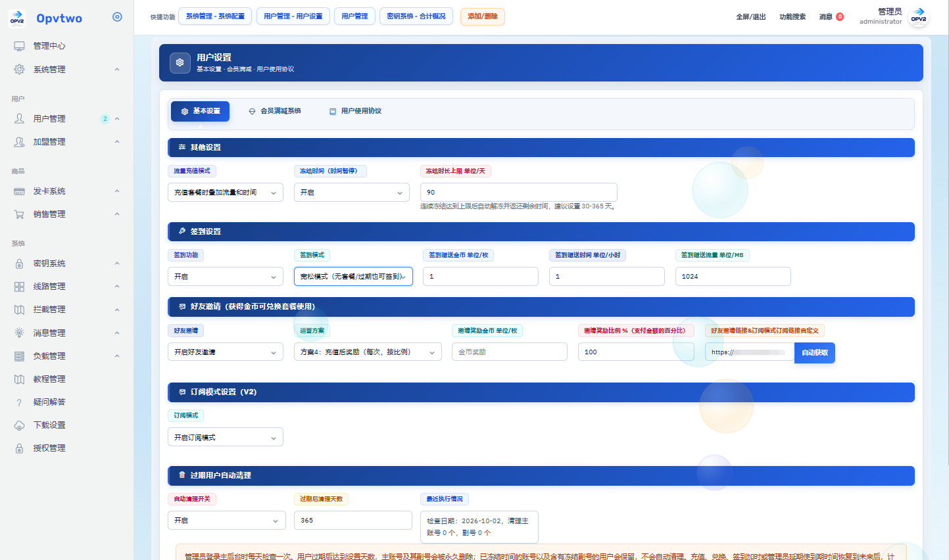This screenshot has width=949, height=560.
Task: Click the 过期后清理天数 field showing 365
Action: pyautogui.click(x=353, y=521)
